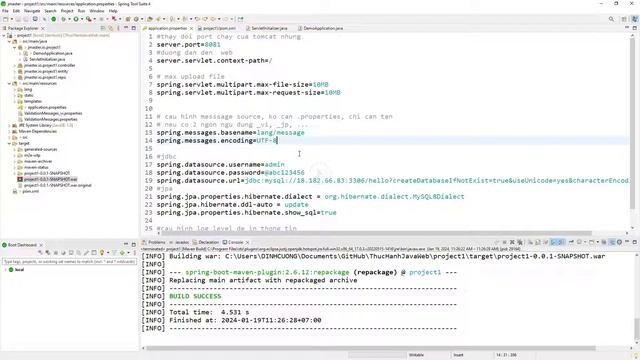The width and height of the screenshot is (640, 360).
Task: Select ServletInitializer.java in Package Explorer
Action: tap(47, 60)
